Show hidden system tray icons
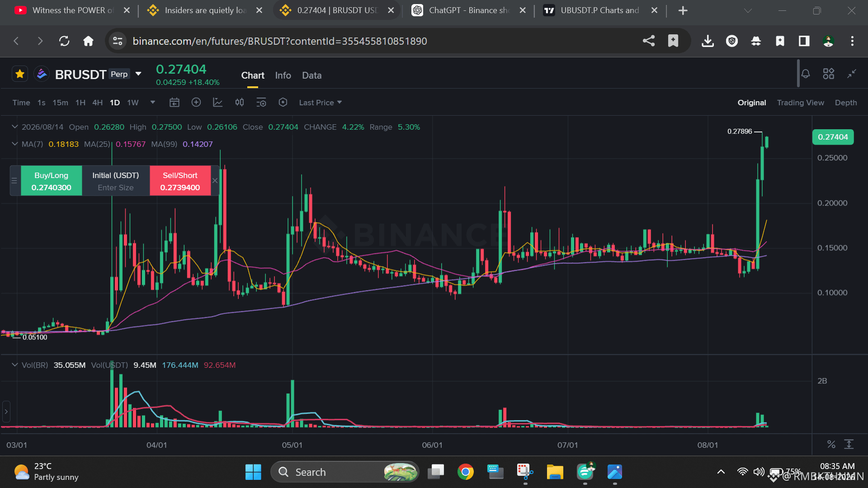 tap(721, 472)
